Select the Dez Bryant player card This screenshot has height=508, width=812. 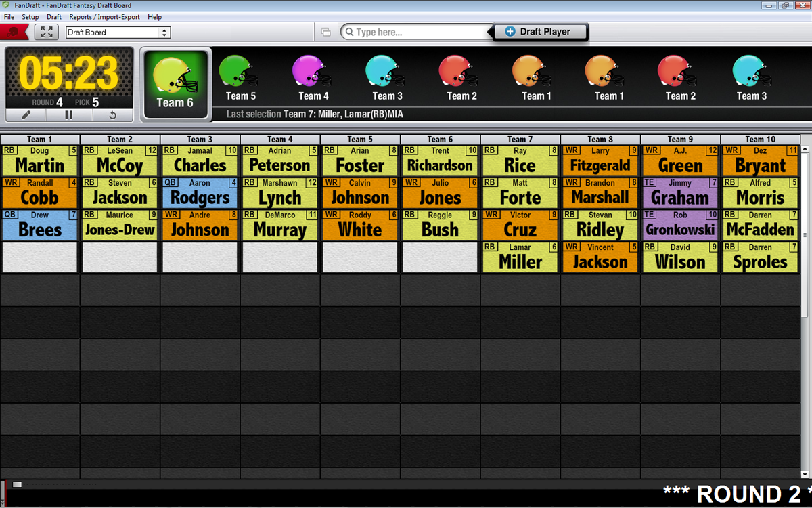tap(761, 161)
